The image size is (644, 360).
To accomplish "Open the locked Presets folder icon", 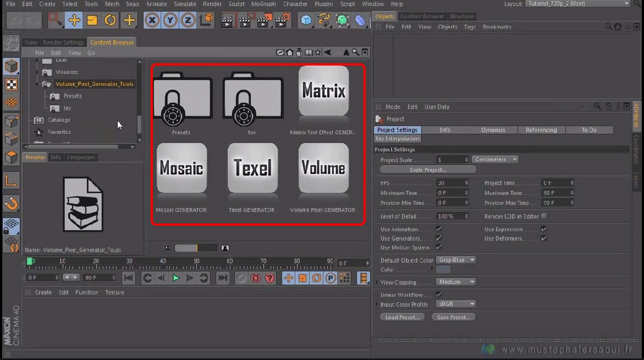I will click(x=183, y=99).
